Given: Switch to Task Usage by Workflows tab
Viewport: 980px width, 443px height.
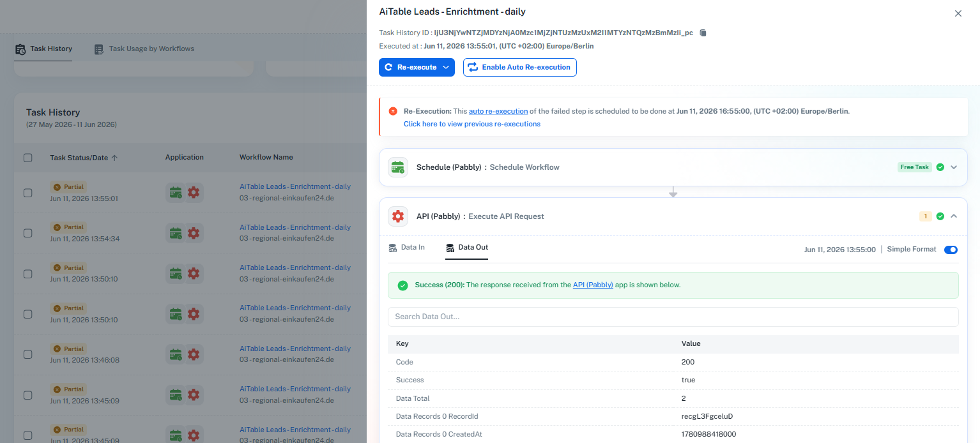Looking at the screenshot, I should pos(144,49).
